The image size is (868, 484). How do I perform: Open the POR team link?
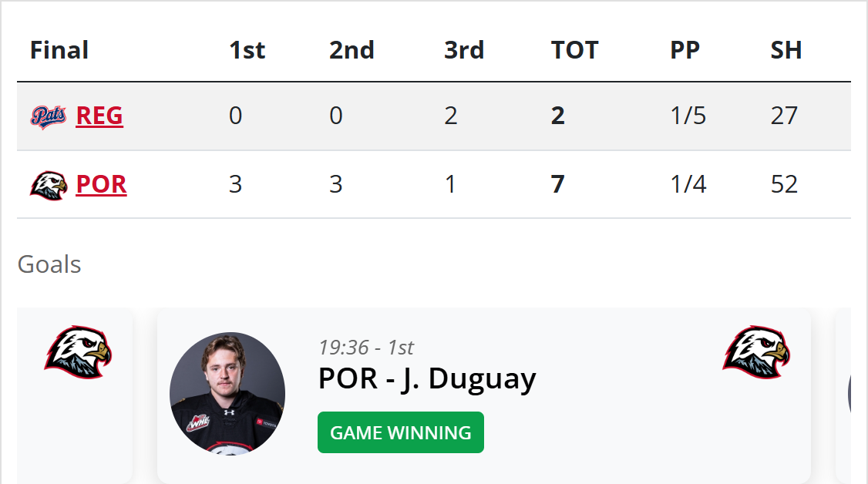(x=101, y=185)
